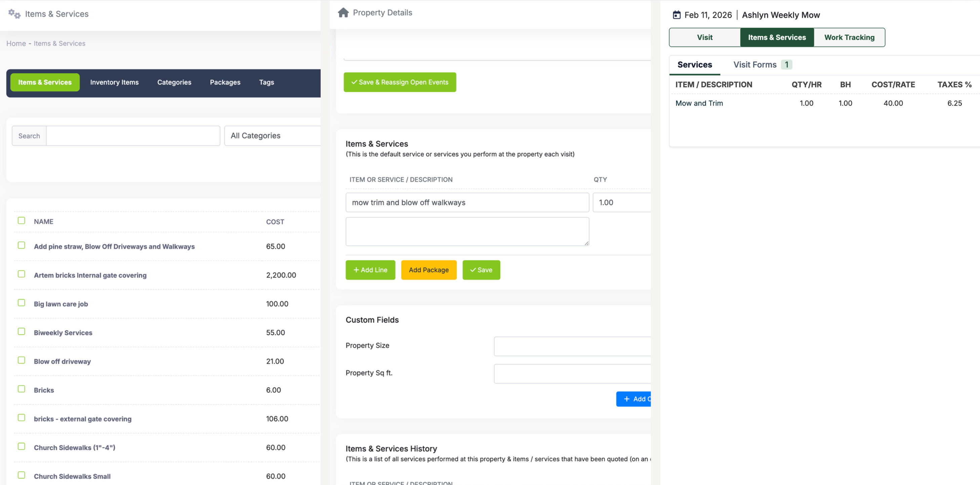Open the Home breadcrumb link
The width and height of the screenshot is (980, 485).
pos(15,43)
